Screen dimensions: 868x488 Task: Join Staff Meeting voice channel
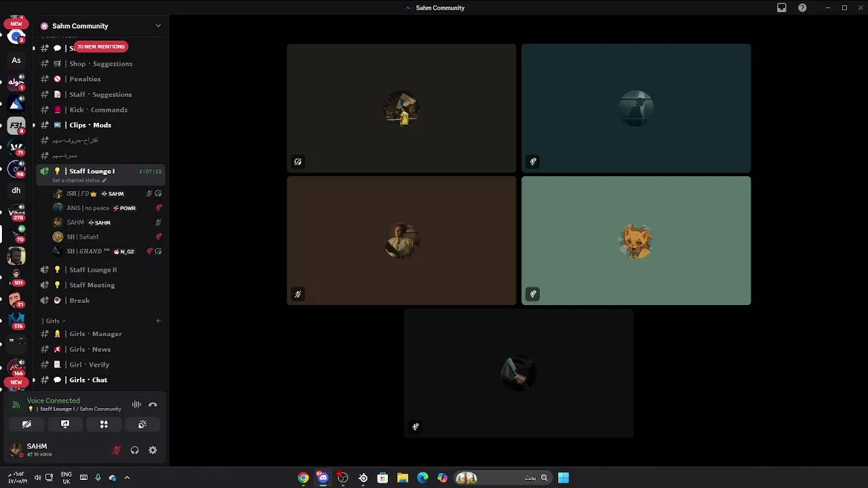click(x=100, y=285)
